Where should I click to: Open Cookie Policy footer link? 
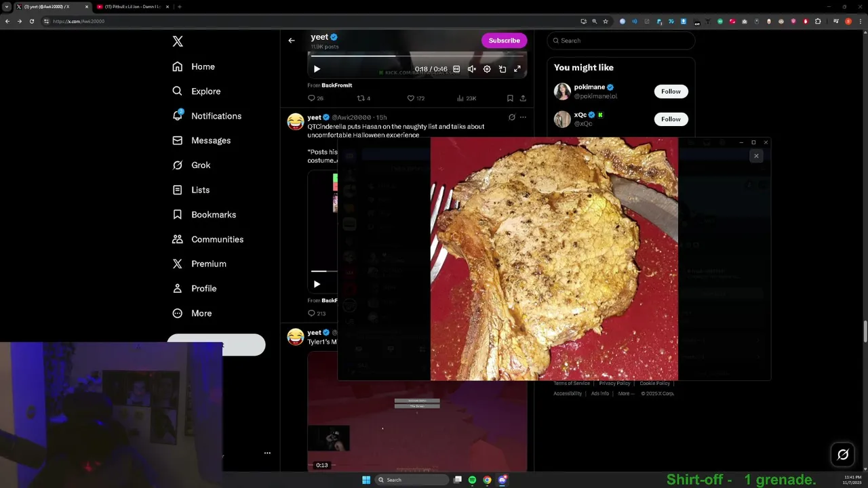click(x=655, y=384)
